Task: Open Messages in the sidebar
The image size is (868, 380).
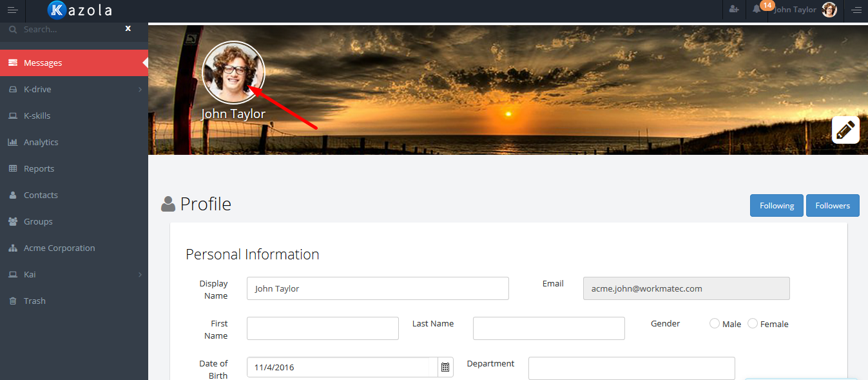Action: [x=74, y=63]
